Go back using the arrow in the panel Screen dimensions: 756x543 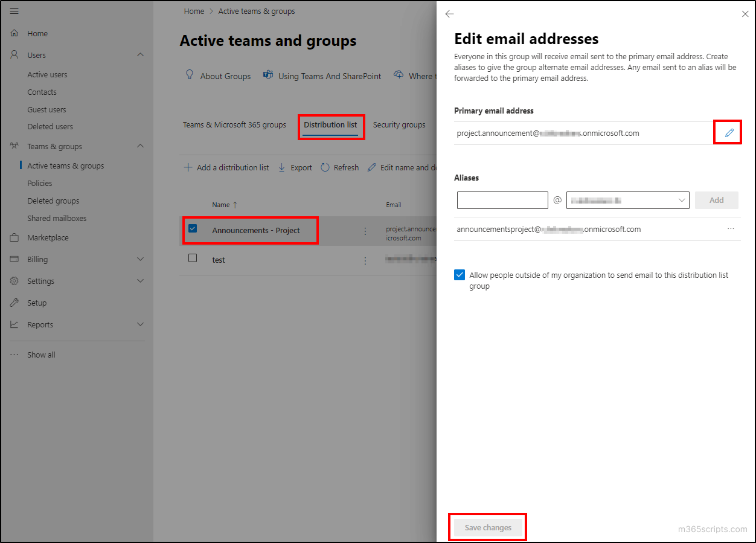point(449,13)
